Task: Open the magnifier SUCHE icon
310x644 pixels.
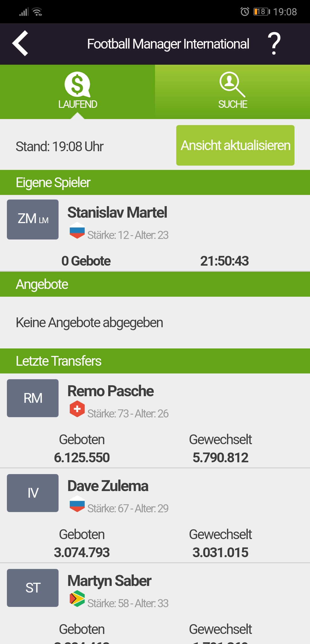Action: tap(232, 85)
